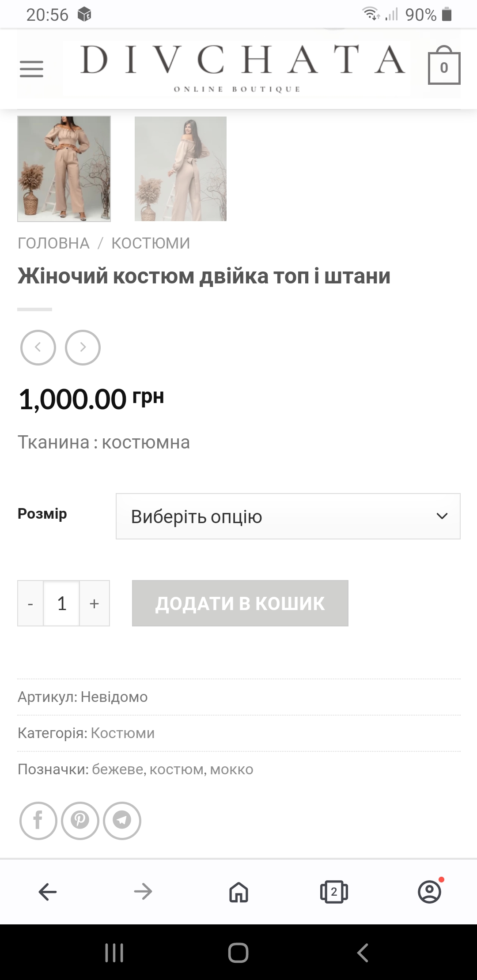The image size is (477, 980).
Task: Open the shopping cart bag icon
Action: [x=444, y=65]
